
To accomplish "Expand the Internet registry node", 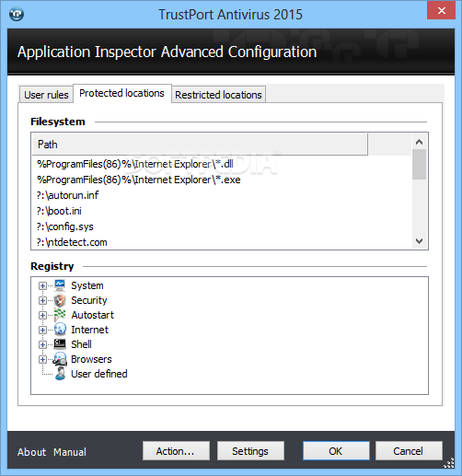I will click(42, 330).
